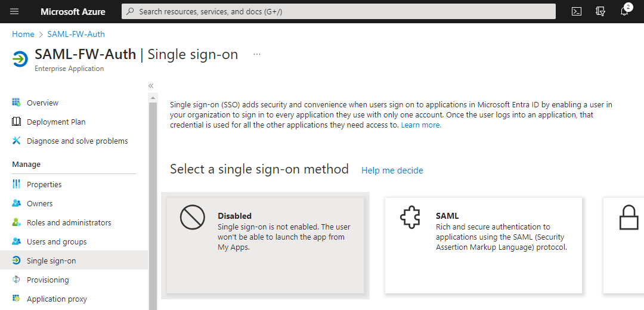This screenshot has height=310, width=644.
Task: Click the padlock icon on third card
Action: click(628, 219)
